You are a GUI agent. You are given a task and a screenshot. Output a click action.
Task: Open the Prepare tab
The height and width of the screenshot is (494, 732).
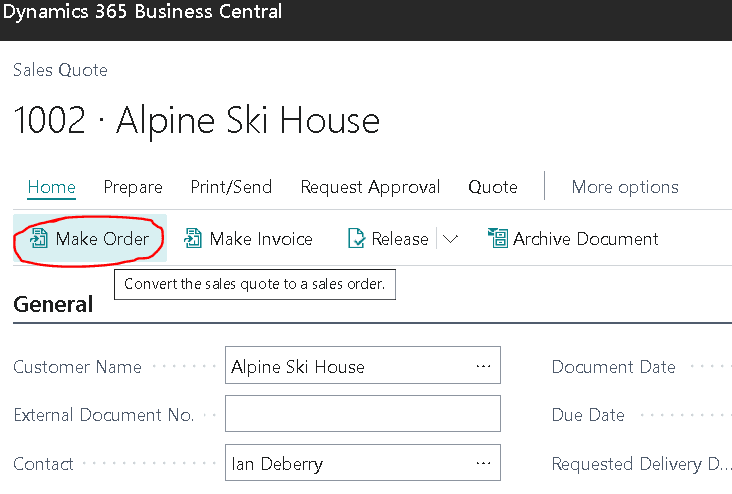pos(133,187)
